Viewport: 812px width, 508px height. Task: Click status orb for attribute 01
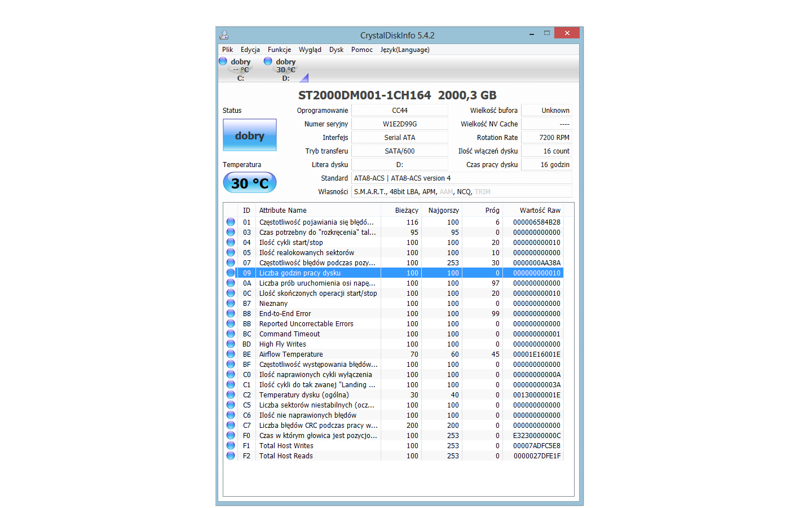click(231, 222)
